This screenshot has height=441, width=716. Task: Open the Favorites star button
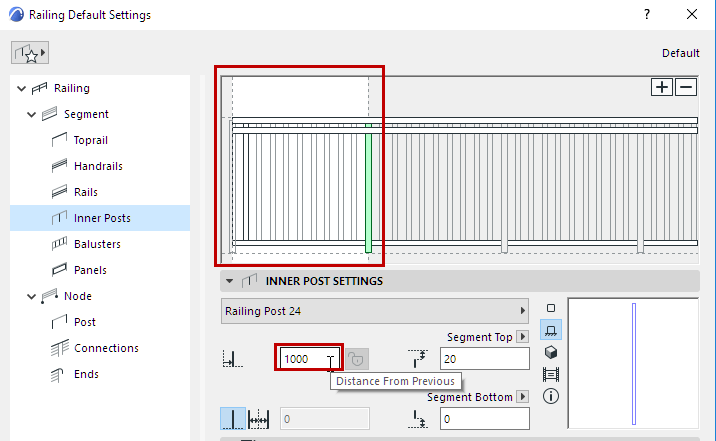click(x=30, y=53)
